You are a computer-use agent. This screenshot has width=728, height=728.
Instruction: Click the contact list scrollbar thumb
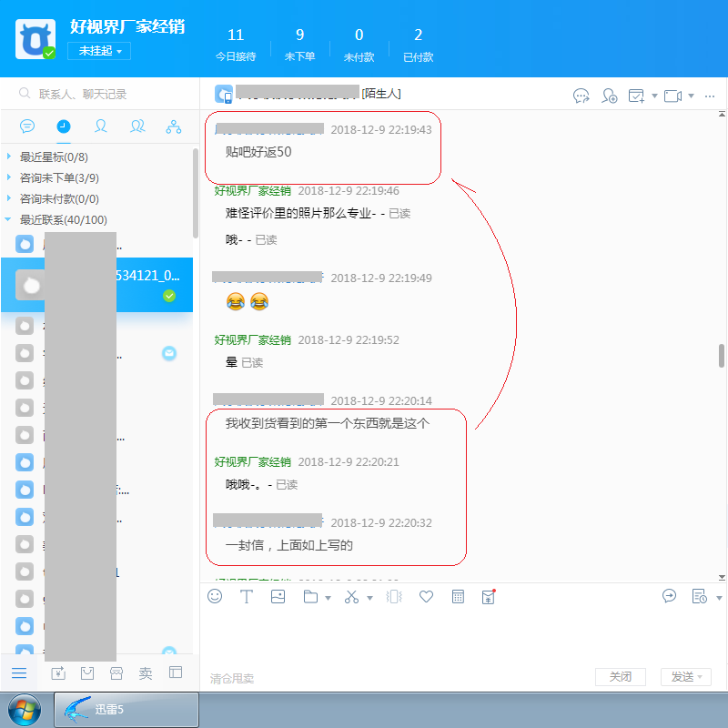[196, 193]
